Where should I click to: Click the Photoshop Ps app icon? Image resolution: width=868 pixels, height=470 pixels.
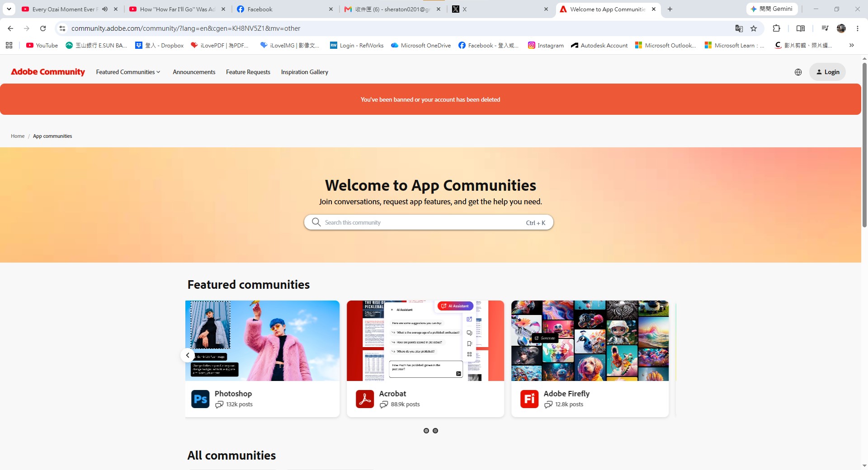(x=200, y=399)
